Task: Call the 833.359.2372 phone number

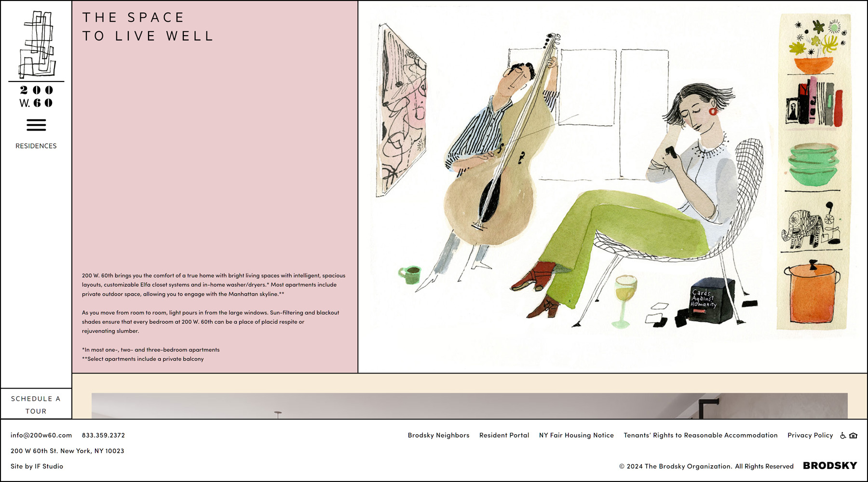Action: pyautogui.click(x=103, y=435)
